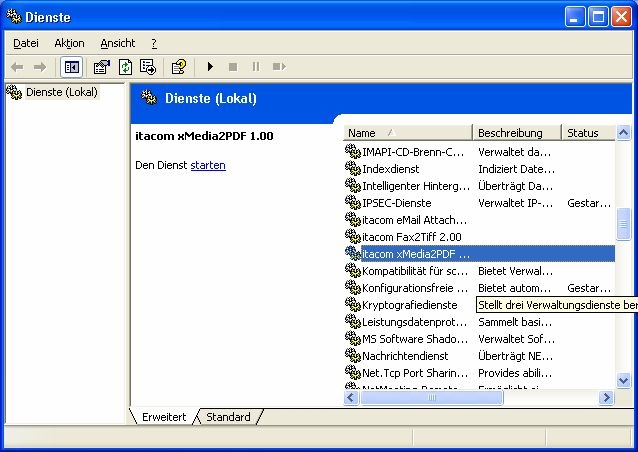Click the gear icon beside MS Software Shado...

click(x=352, y=338)
